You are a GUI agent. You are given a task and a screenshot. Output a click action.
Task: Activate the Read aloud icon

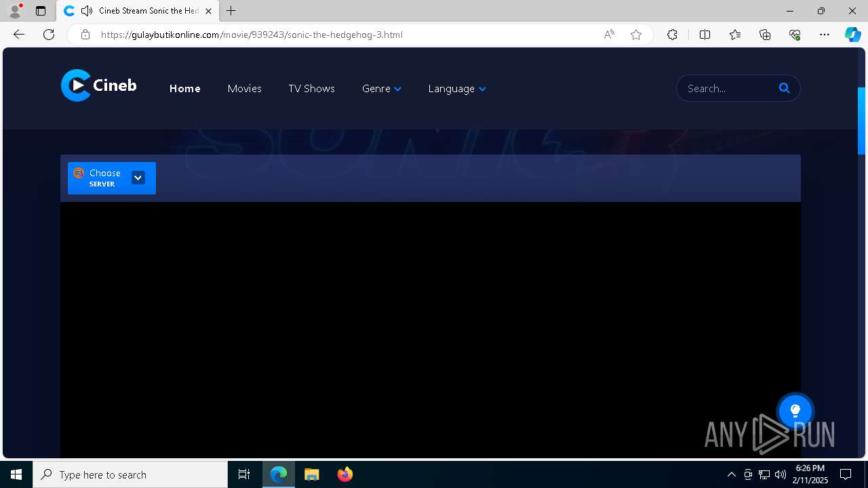click(609, 35)
